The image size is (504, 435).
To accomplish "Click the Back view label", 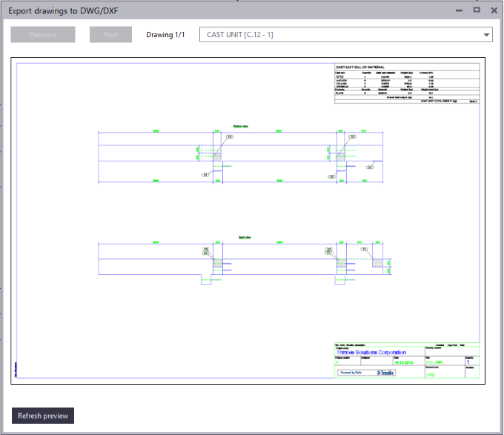I will click(x=245, y=237).
